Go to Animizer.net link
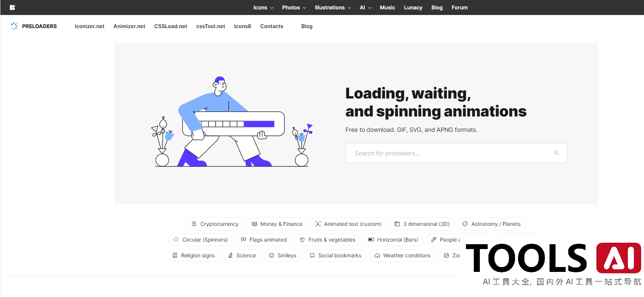 [129, 26]
